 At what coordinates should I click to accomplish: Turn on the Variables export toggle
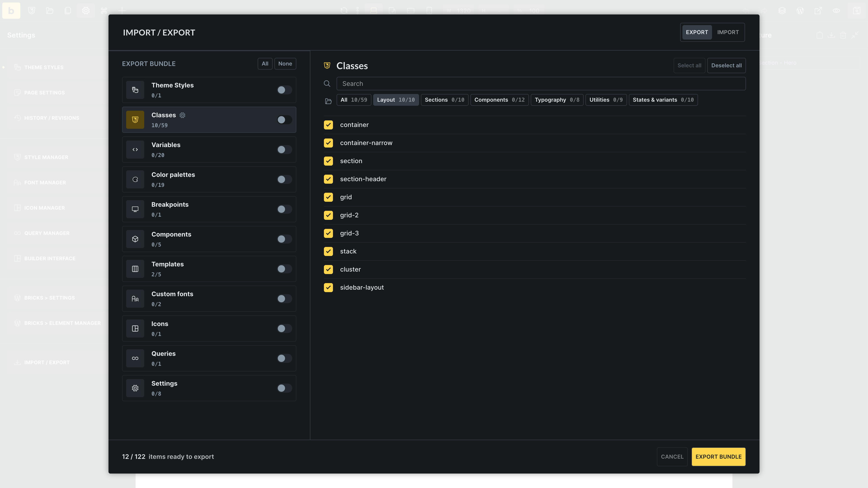[x=284, y=150]
